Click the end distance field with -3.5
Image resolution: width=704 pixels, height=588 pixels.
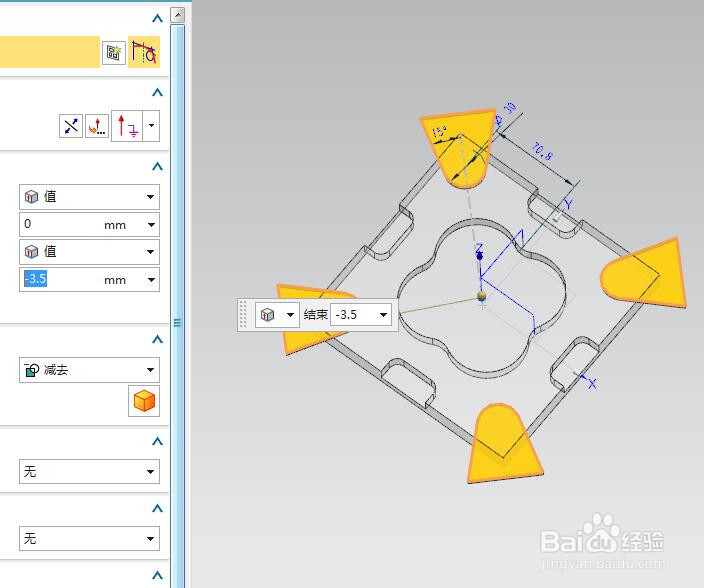click(81, 280)
